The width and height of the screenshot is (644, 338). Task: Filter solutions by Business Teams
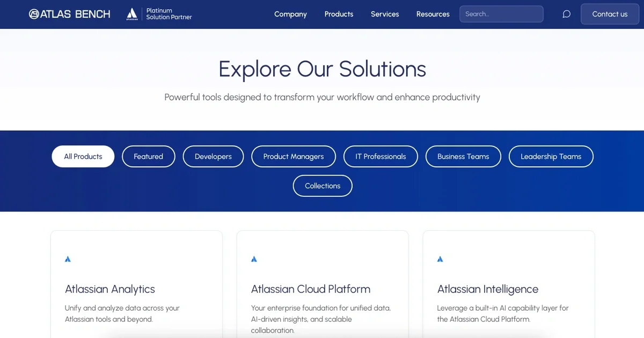(x=463, y=157)
